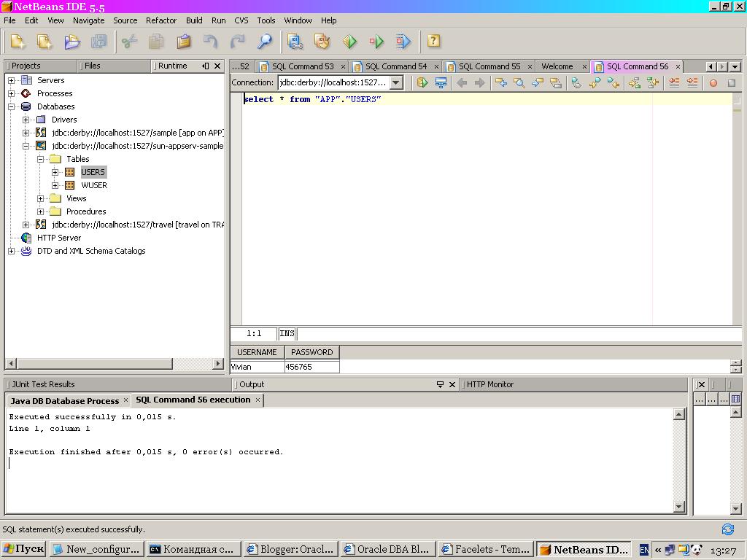Image resolution: width=747 pixels, height=560 pixels.
Task: Open Командная строка taskbar button
Action: [194, 549]
